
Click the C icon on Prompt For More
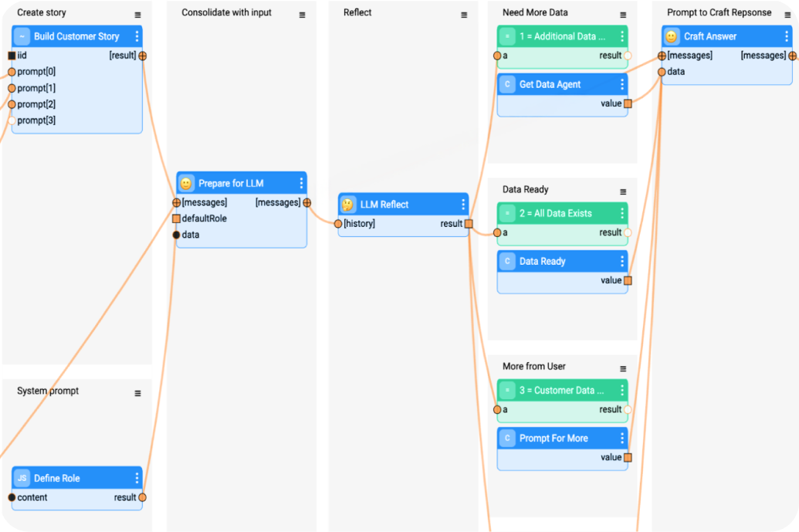(507, 438)
